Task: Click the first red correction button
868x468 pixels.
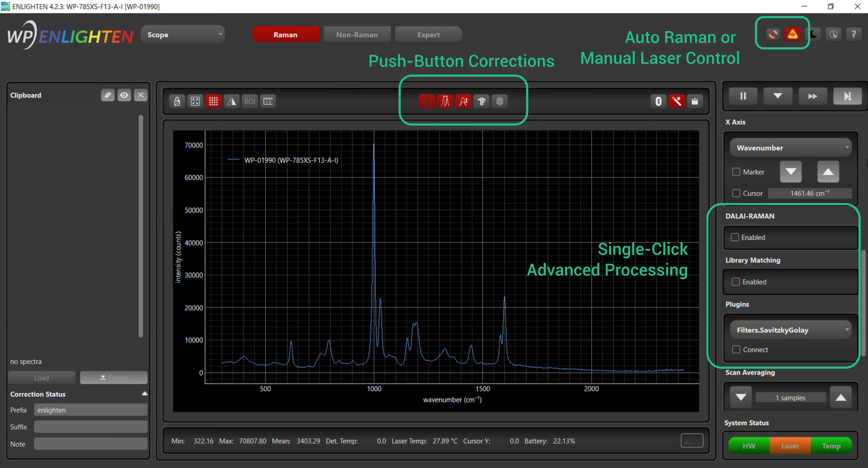Action: [427, 102]
